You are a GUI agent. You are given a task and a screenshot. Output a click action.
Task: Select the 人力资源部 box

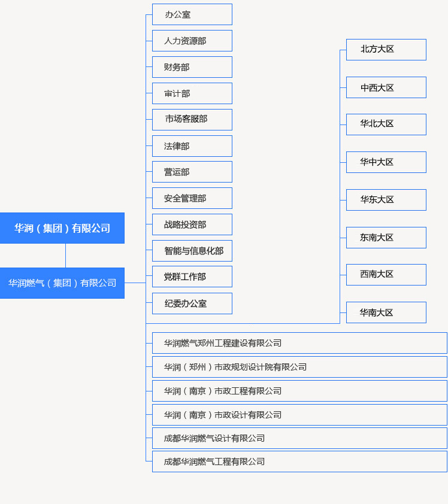[x=192, y=41]
